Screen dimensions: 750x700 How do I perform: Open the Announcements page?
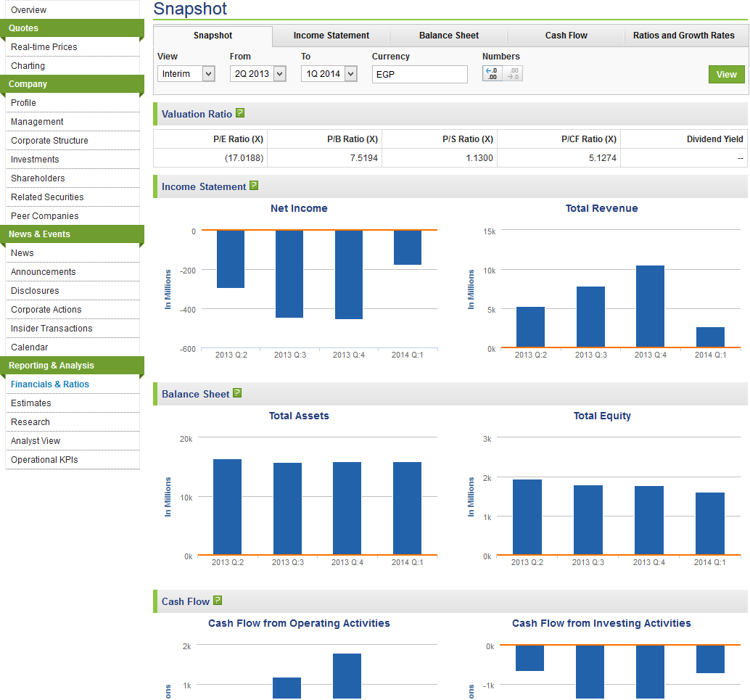(44, 272)
